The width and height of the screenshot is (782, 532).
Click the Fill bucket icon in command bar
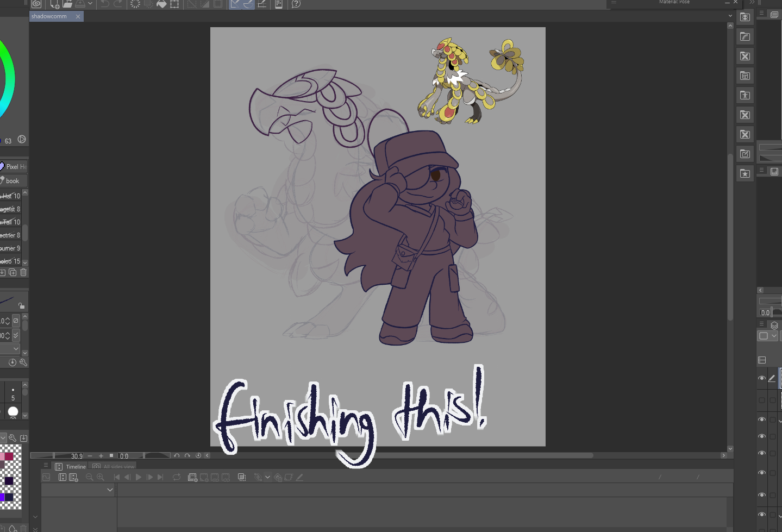tap(161, 4)
